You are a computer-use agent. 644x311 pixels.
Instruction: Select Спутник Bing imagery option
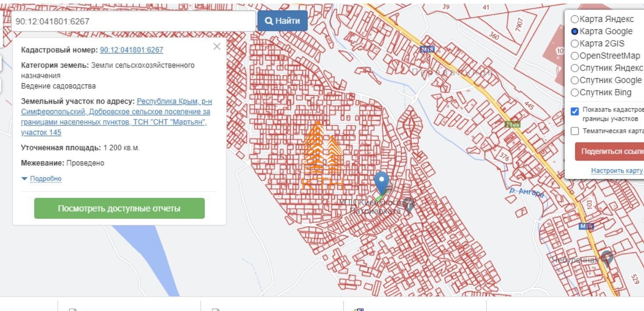coord(574,93)
